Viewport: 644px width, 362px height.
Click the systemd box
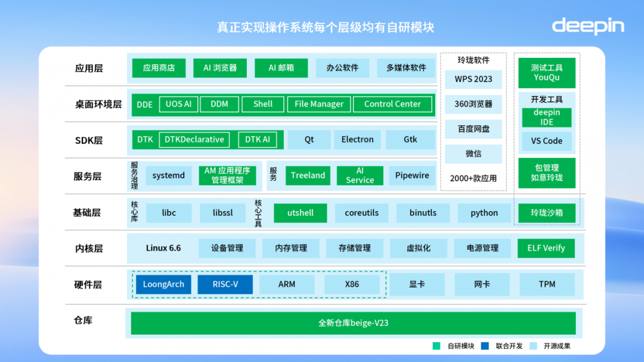click(168, 175)
